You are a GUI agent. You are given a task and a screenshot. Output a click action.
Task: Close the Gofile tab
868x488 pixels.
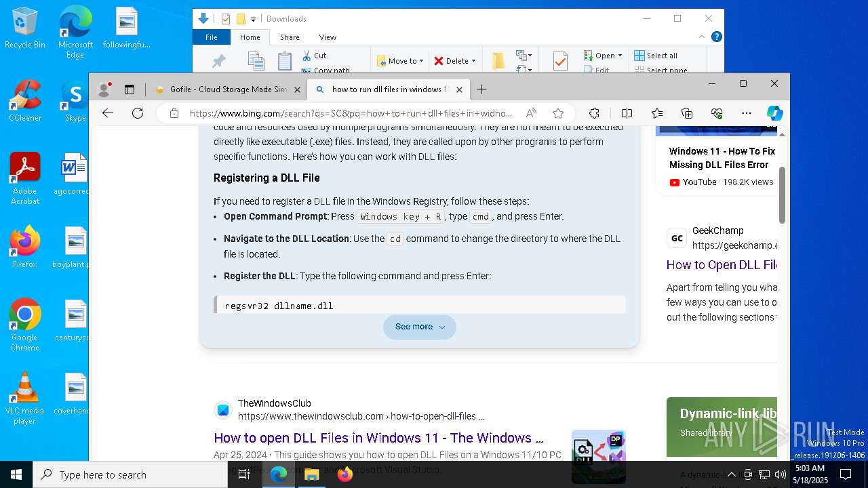pyautogui.click(x=296, y=89)
